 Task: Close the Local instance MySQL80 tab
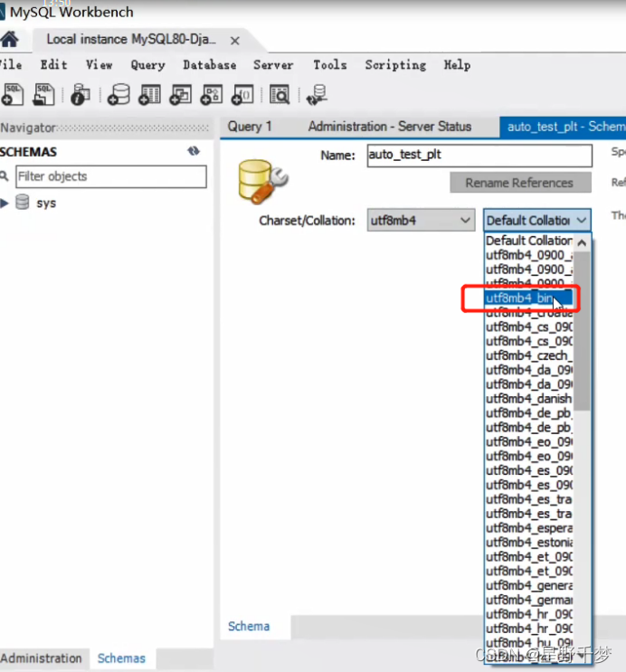tap(234, 41)
